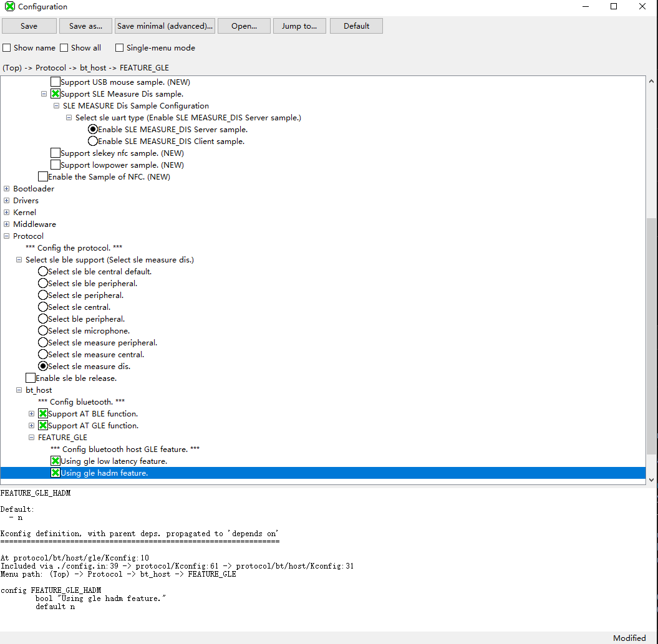
Task: Collapse the FEATURE_GLE menu node
Action: (x=32, y=438)
